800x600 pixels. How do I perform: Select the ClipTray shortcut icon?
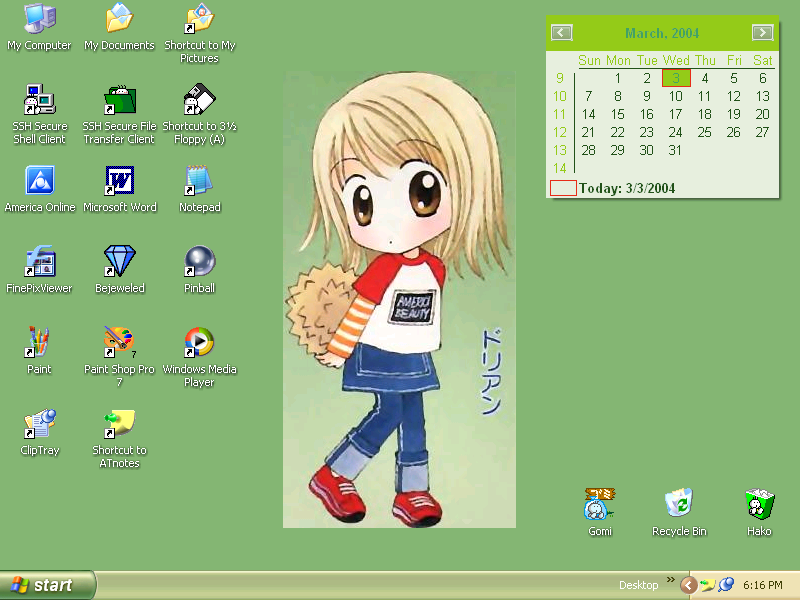click(x=40, y=423)
